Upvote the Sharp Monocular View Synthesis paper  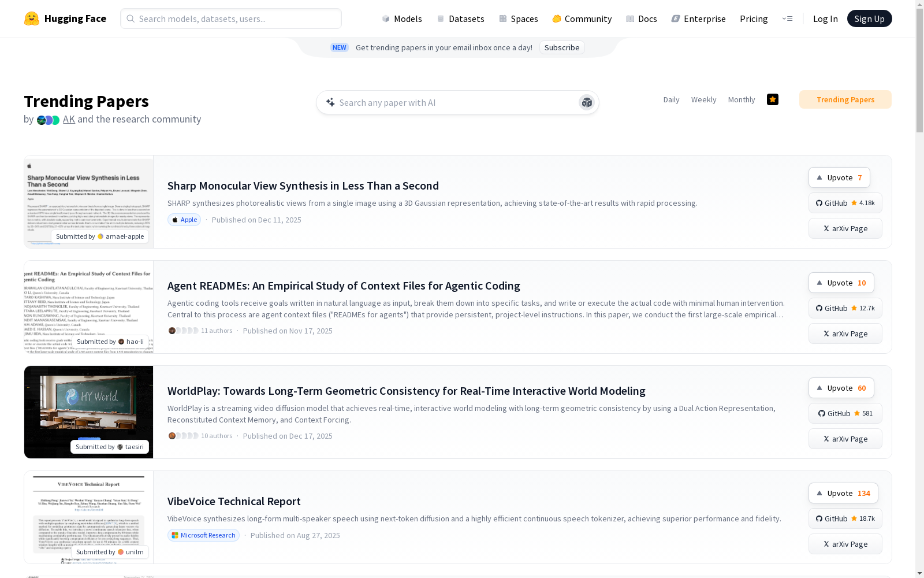(839, 177)
